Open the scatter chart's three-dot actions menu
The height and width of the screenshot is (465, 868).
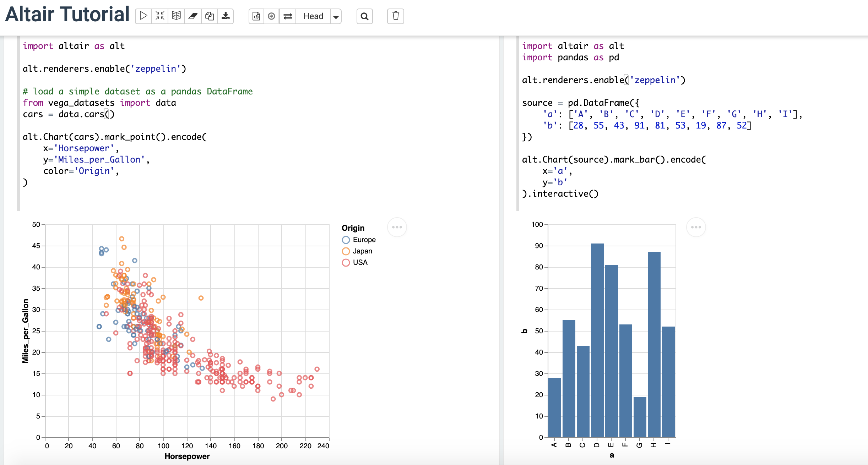(x=397, y=227)
